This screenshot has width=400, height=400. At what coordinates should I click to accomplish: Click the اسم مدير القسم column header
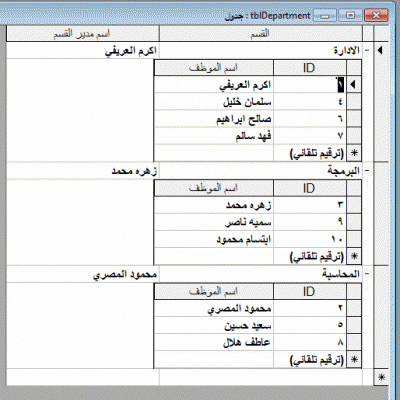tap(83, 34)
